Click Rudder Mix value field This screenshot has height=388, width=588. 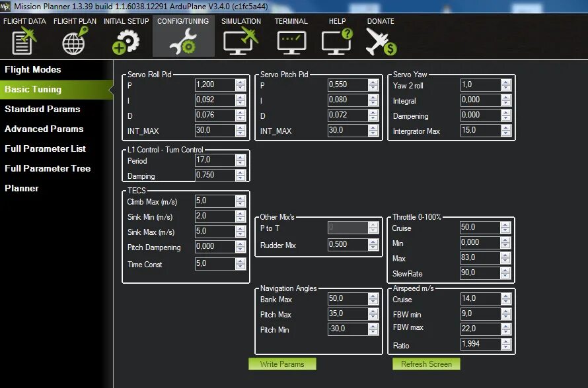348,245
